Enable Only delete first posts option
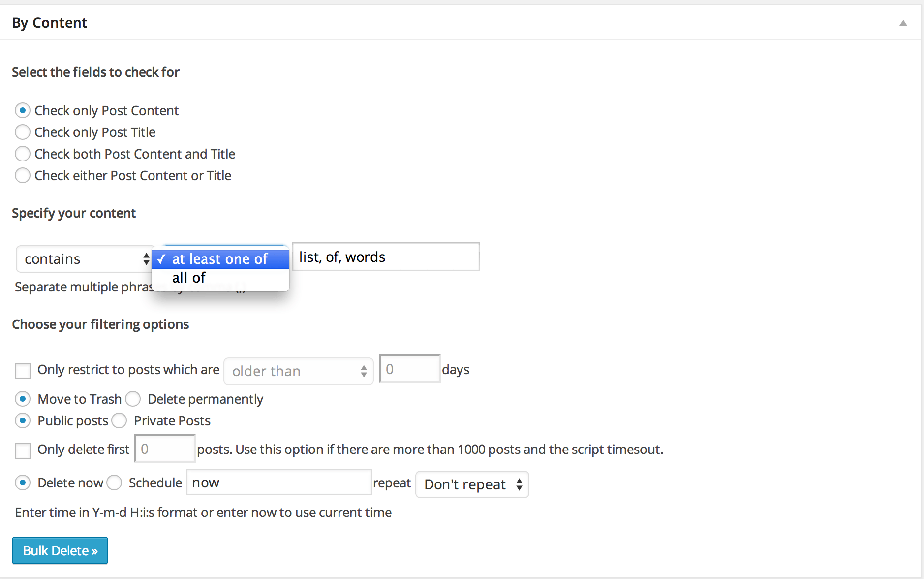This screenshot has width=924, height=579. (23, 450)
